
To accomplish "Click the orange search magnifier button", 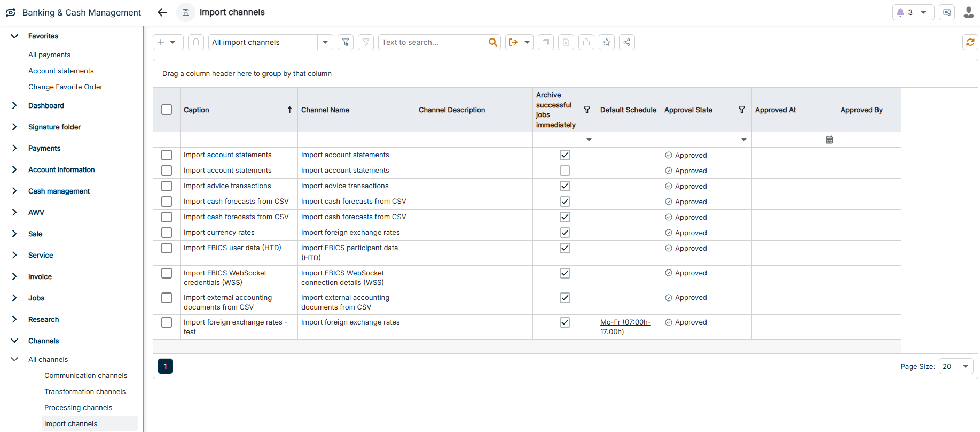I will [x=493, y=42].
